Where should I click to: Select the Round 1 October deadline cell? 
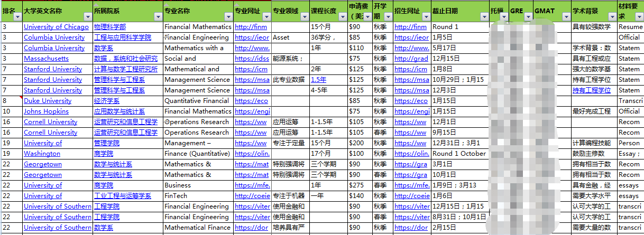coord(460,154)
